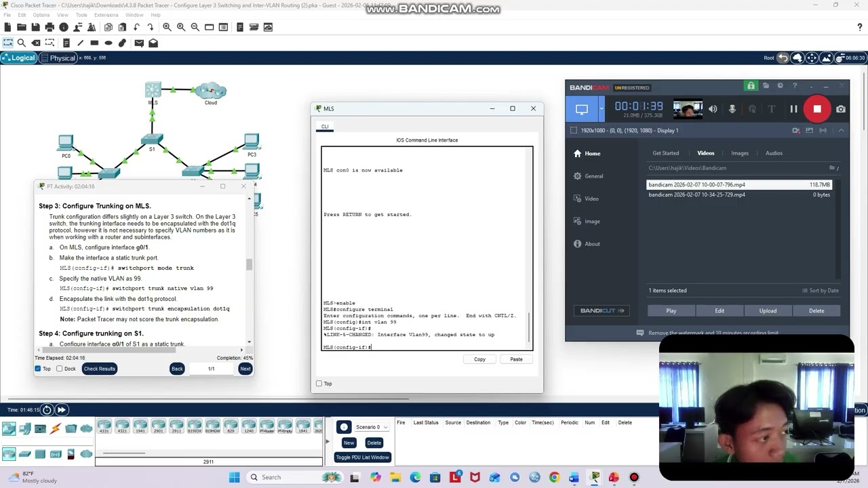The height and width of the screenshot is (488, 868).
Task: Save the activity with the floppy disk icon
Action: 35,27
